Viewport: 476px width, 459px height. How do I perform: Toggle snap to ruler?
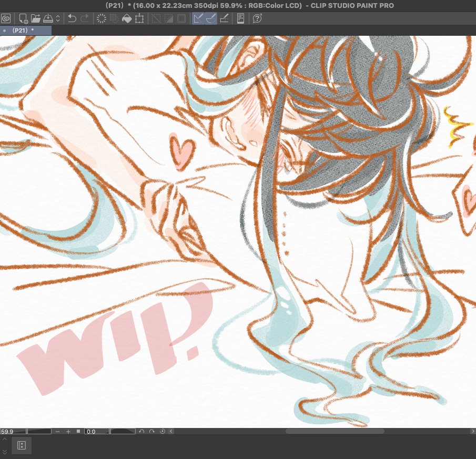point(198,18)
